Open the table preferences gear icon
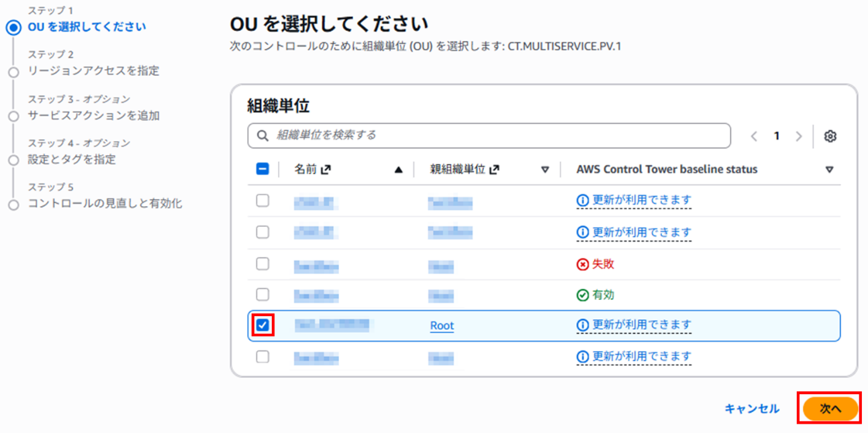This screenshot has height=433, width=868. (x=830, y=136)
